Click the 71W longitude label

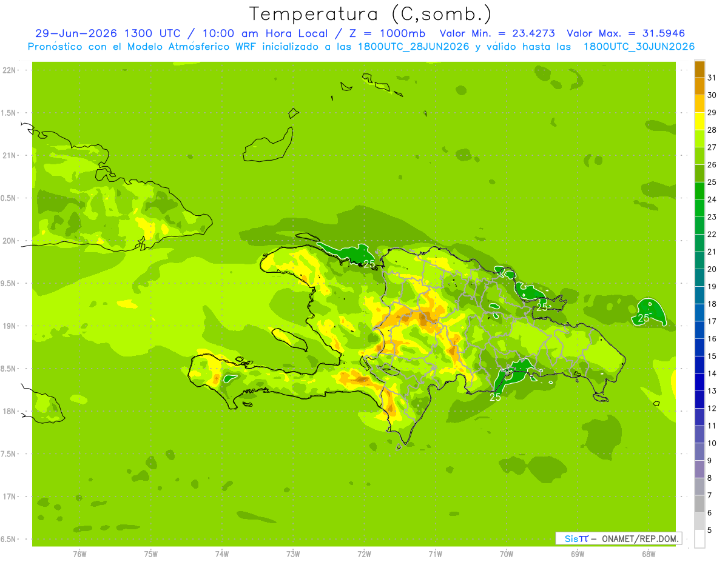435,554
